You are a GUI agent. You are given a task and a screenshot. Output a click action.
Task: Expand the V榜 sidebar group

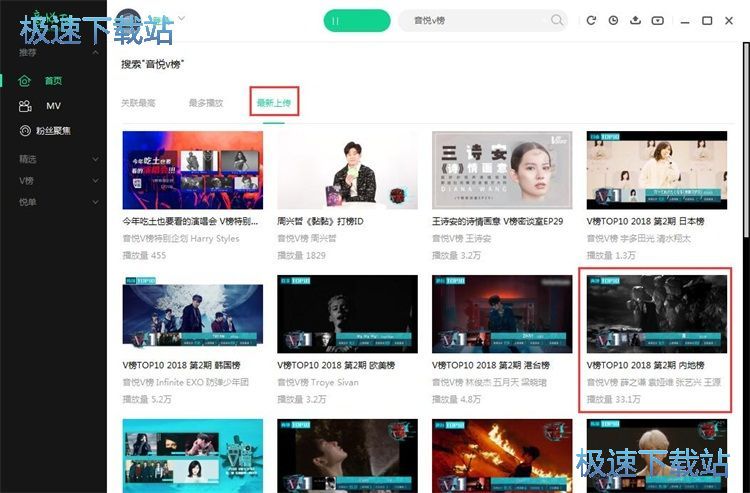coord(95,181)
